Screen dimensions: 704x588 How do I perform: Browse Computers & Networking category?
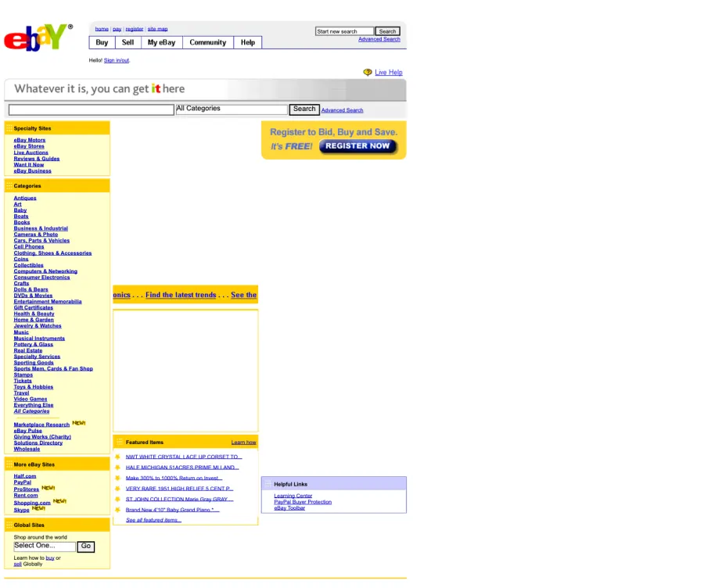coord(45,271)
